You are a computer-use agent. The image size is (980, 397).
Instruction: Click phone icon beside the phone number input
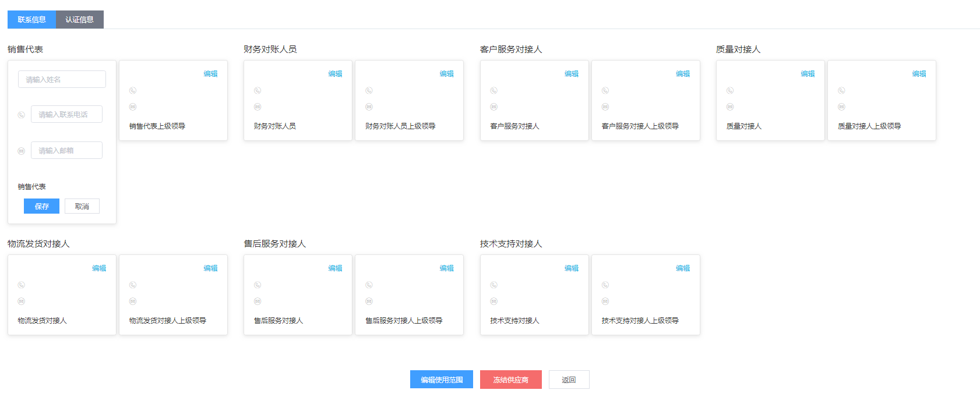[x=22, y=115]
